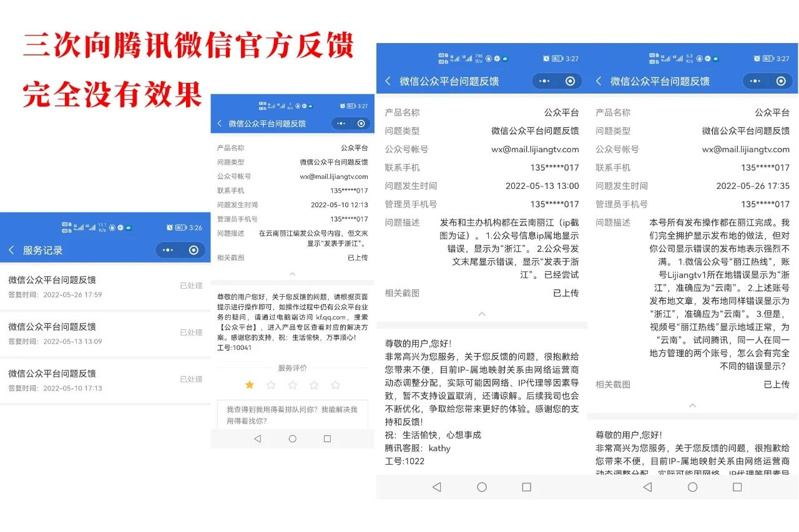Screen dimensions: 799x532
Task: Tap Android back triangle under the kathy reply screen
Action: (436, 487)
